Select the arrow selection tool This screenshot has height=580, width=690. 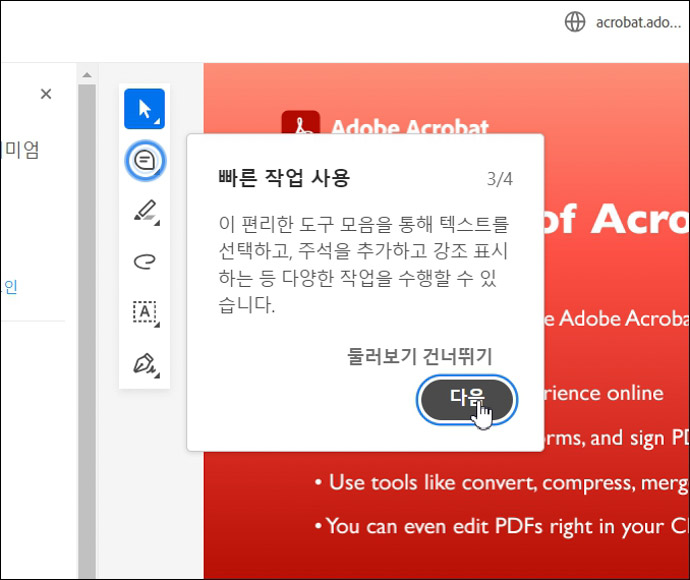(144, 109)
